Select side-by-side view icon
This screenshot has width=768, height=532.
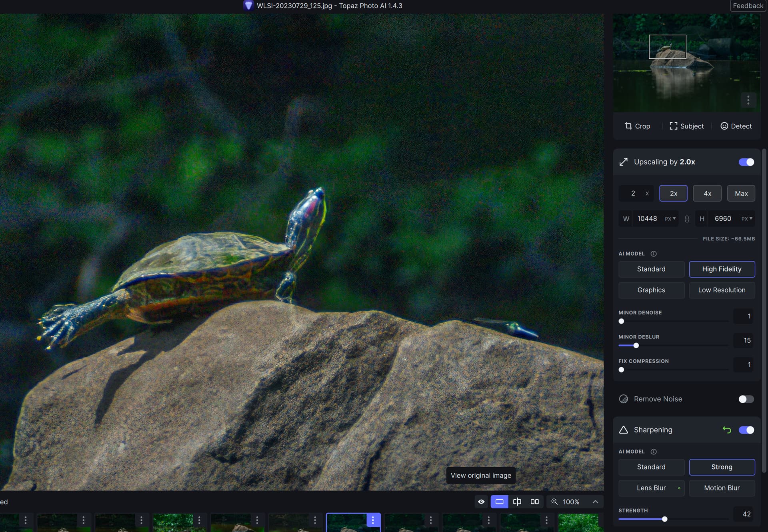pos(534,502)
